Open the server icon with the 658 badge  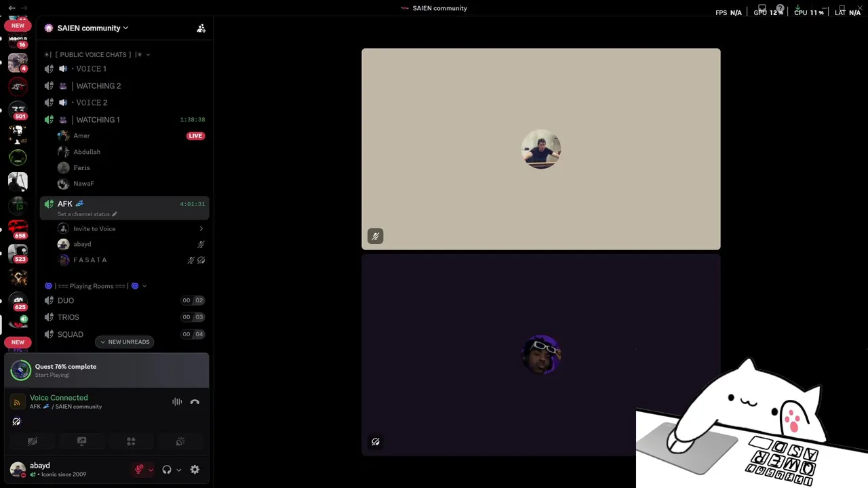(x=18, y=230)
